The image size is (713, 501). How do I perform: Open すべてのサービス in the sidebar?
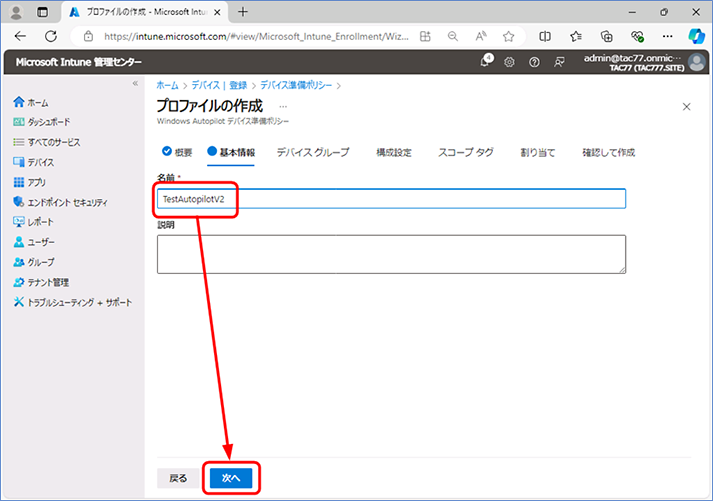point(47,142)
